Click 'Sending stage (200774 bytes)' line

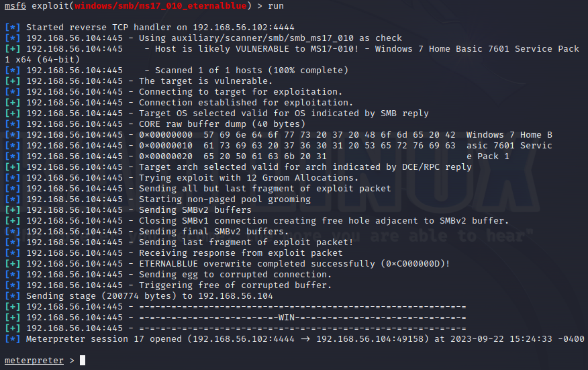(139, 296)
